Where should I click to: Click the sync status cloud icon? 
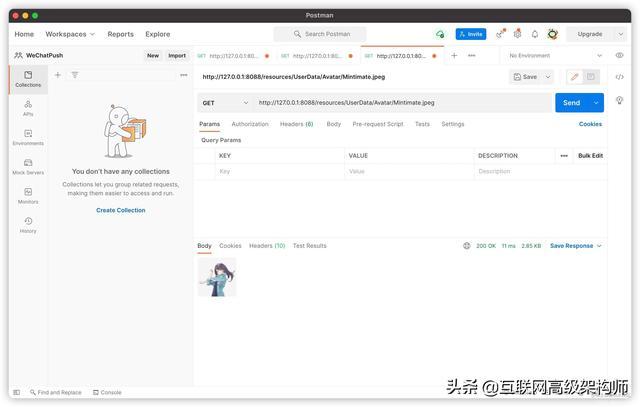[x=440, y=34]
